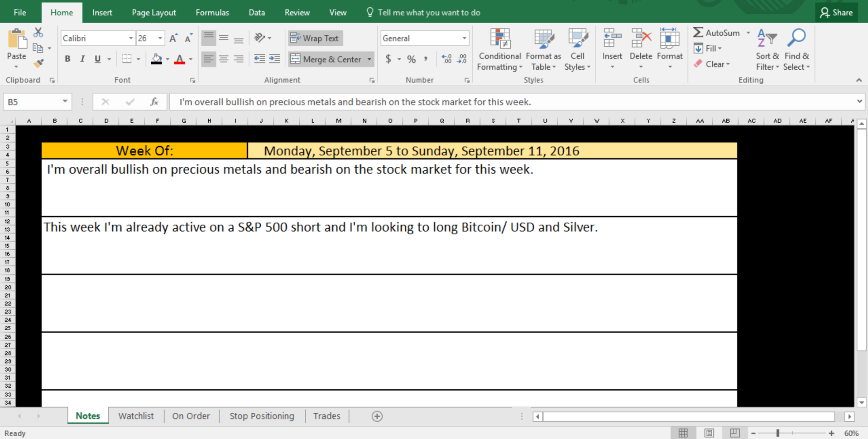868x439 pixels.
Task: Click the zoom slider handle
Action: 778,433
